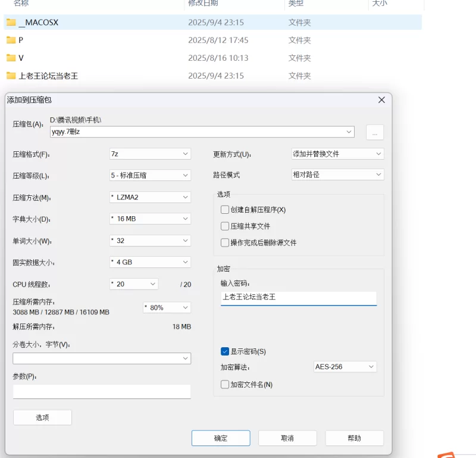
Task: Open the 压缩格式 7z dropdown
Action: (x=150, y=154)
